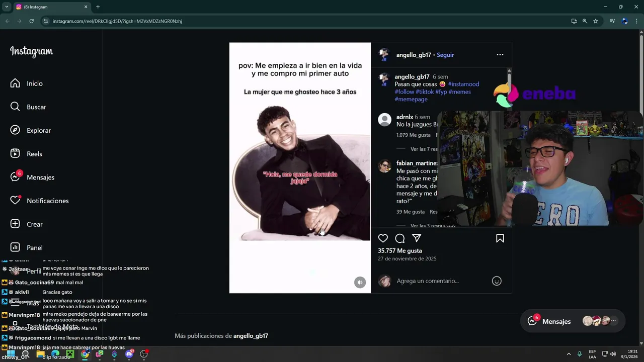Open Chrome from the taskbar
Viewport: 644px width, 362px height.
click(x=85, y=354)
